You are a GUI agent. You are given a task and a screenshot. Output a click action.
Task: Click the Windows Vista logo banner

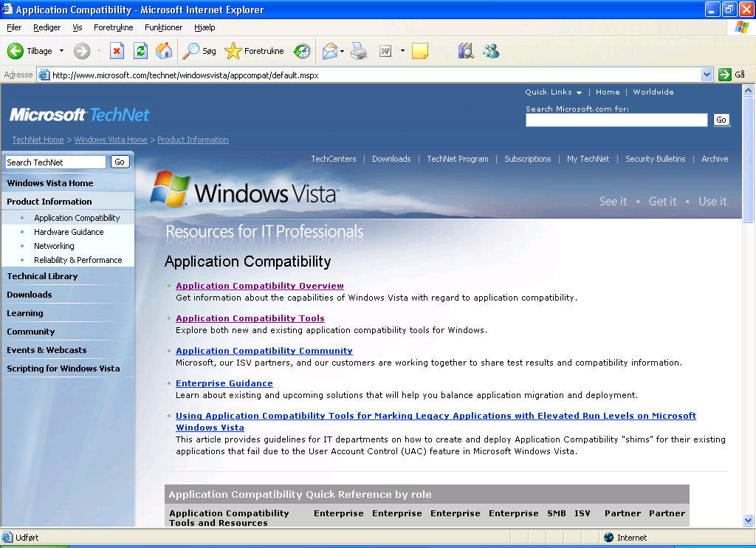coord(244,190)
